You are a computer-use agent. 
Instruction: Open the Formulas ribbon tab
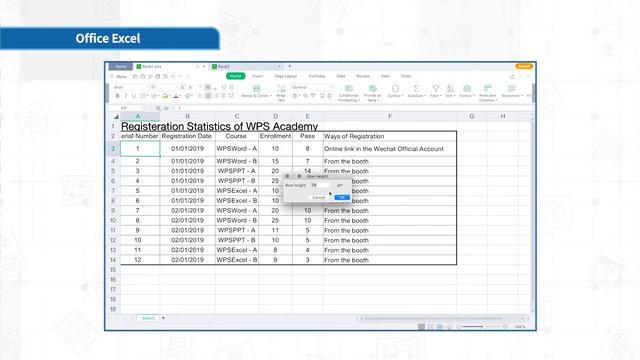(317, 76)
